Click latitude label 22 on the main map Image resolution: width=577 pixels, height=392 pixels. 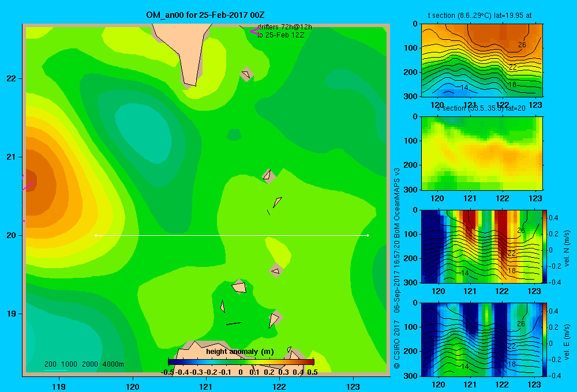12,78
